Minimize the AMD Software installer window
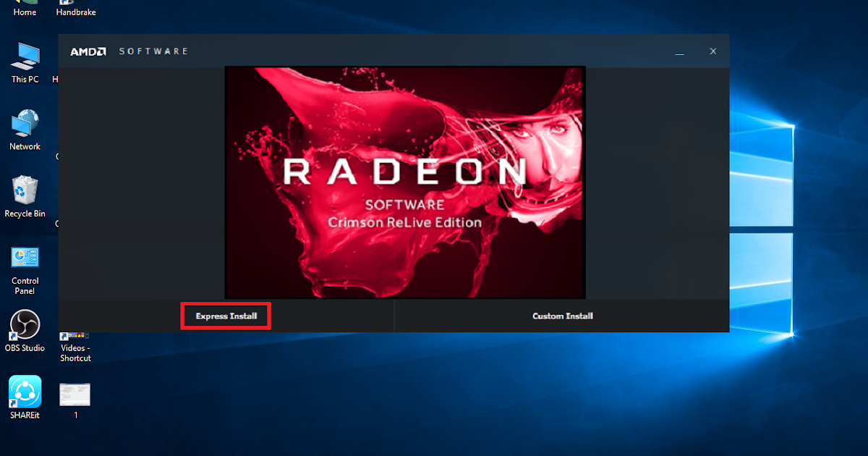The image size is (868, 456). point(678,51)
